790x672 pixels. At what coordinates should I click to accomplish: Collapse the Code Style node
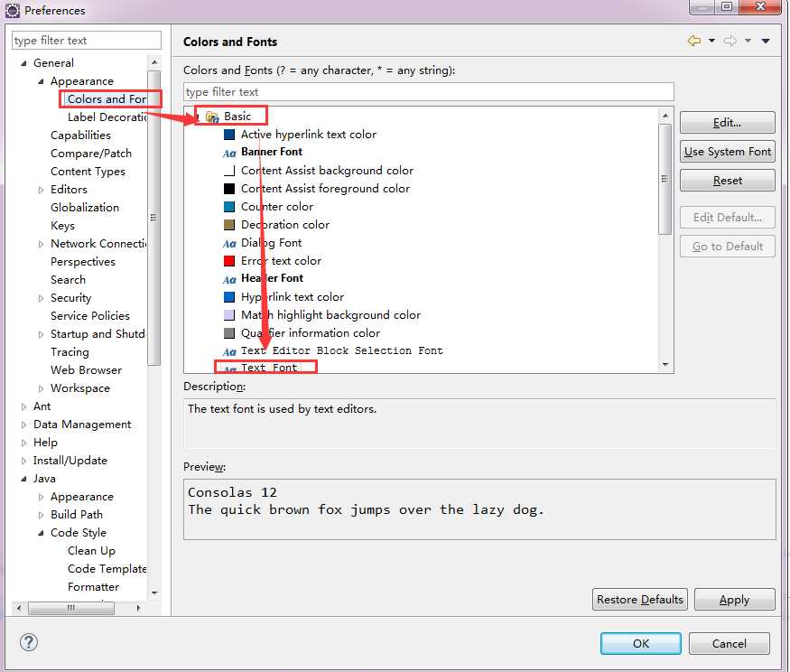point(41,534)
